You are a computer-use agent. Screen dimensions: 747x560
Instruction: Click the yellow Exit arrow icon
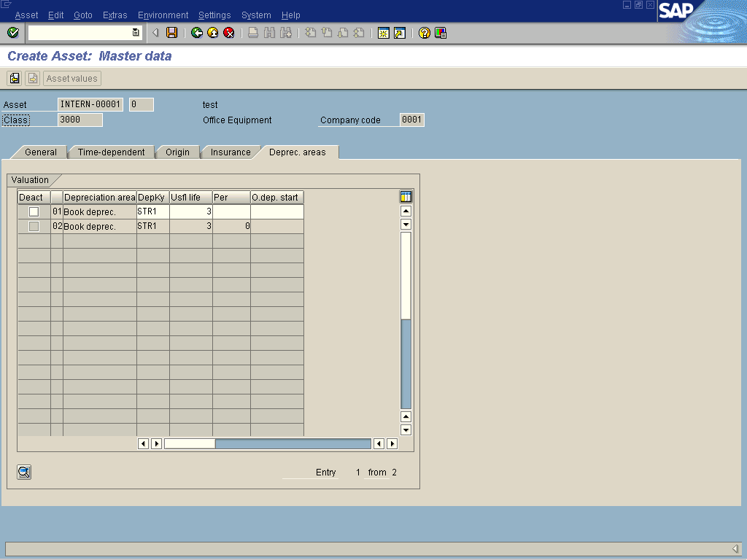213,33
